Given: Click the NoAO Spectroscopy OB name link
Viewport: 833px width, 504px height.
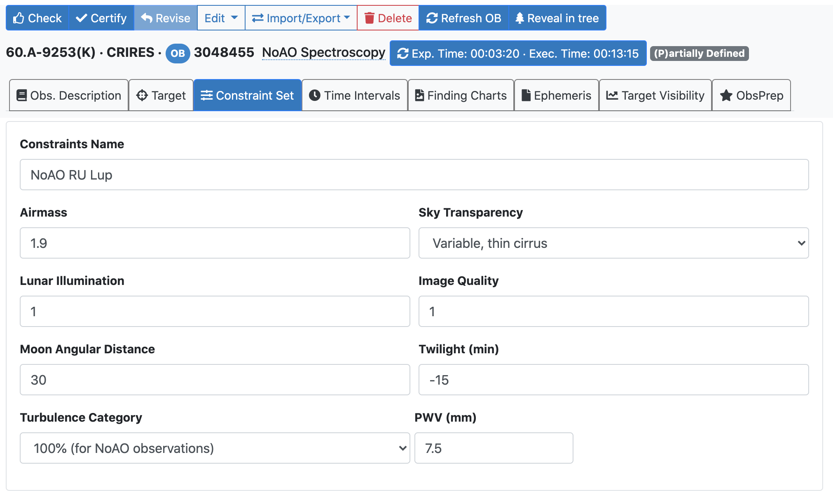Looking at the screenshot, I should coord(323,52).
